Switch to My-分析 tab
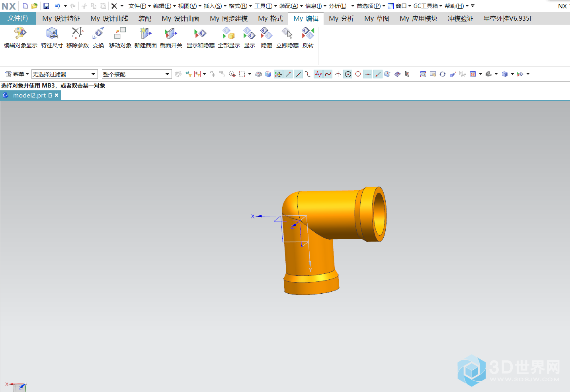The height and width of the screenshot is (392, 570). click(x=342, y=18)
